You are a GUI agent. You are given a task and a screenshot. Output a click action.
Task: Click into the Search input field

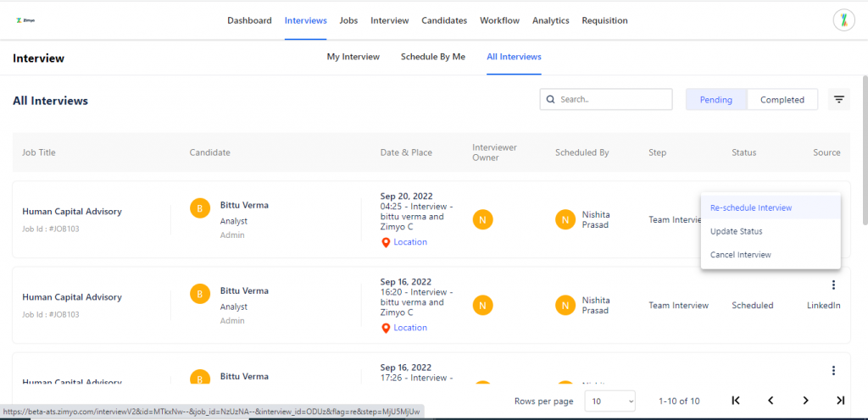612,100
